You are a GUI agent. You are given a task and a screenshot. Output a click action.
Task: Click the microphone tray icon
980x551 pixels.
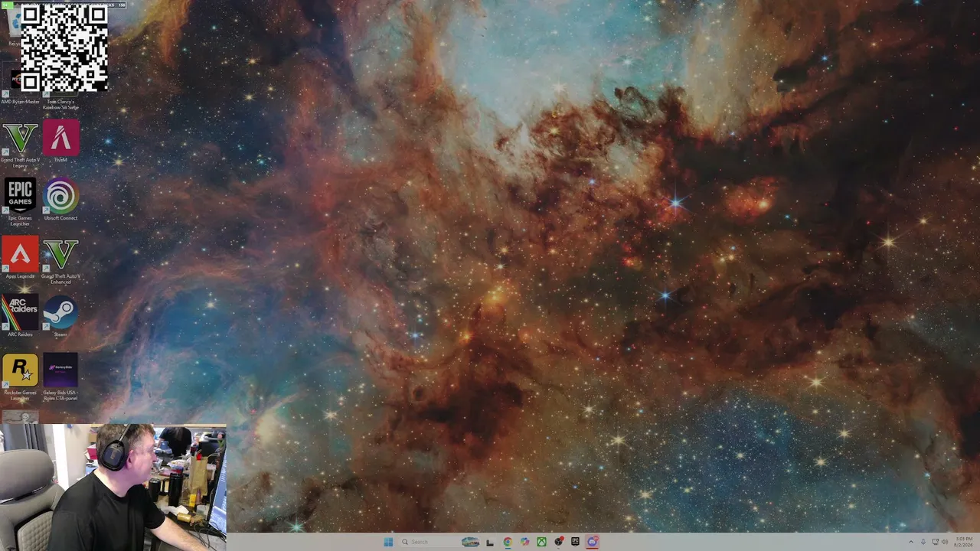click(923, 542)
